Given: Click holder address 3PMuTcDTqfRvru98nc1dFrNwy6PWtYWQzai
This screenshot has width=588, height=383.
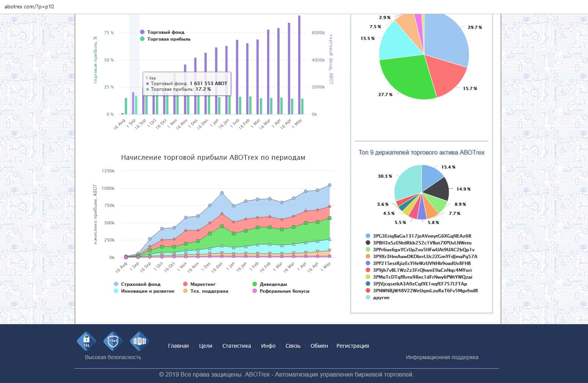Looking at the screenshot, I should tap(419, 277).
